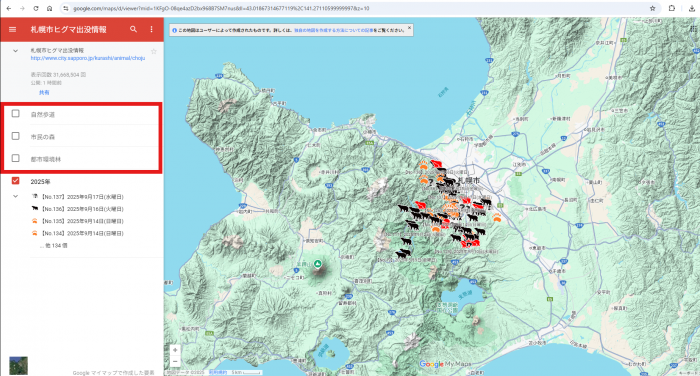Collapse the map title description chevron
This screenshot has height=376, width=700.
pos(16,51)
